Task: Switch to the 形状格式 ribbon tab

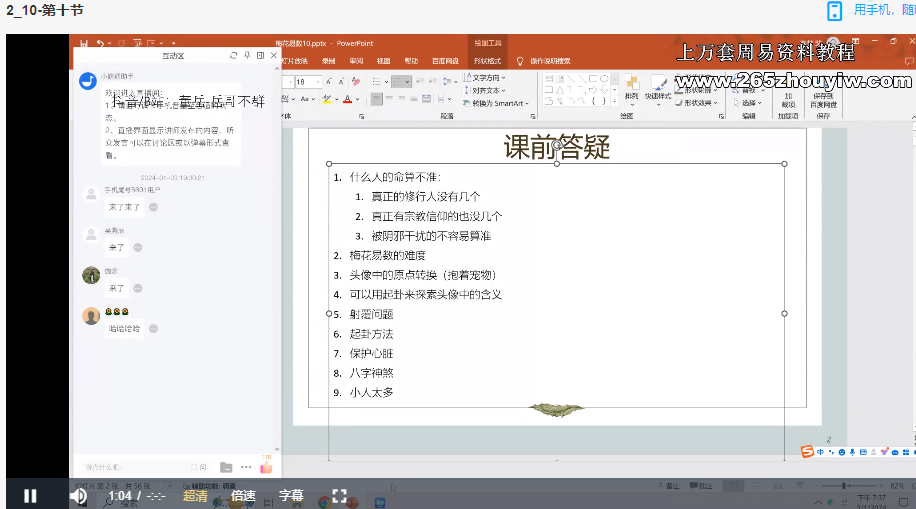Action: coord(487,61)
